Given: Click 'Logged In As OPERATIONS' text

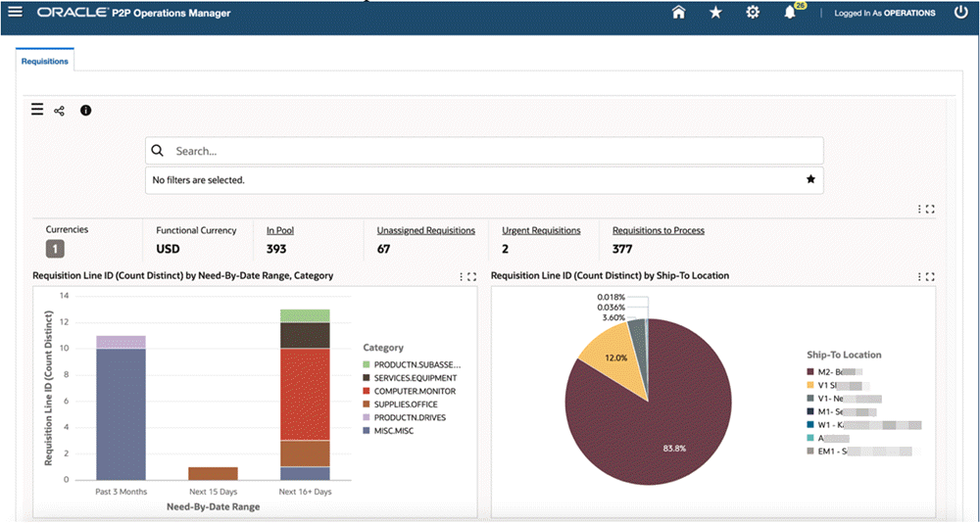Looking at the screenshot, I should point(885,13).
